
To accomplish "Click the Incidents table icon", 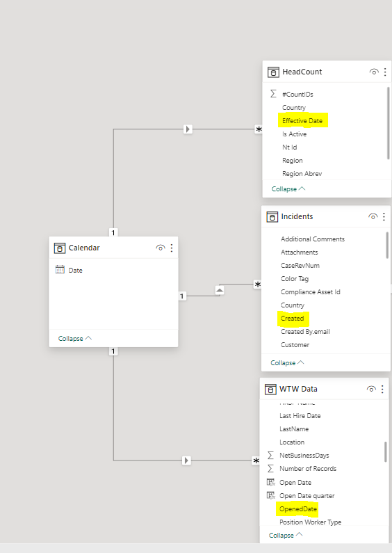I will (272, 216).
